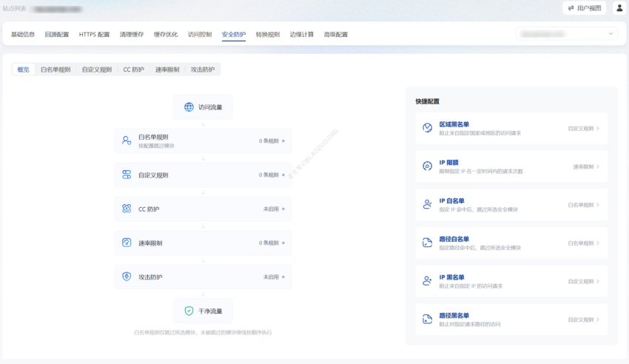Image resolution: width=629 pixels, height=364 pixels.
Task: Open IP 黑名单 quick config title
Action: point(451,277)
